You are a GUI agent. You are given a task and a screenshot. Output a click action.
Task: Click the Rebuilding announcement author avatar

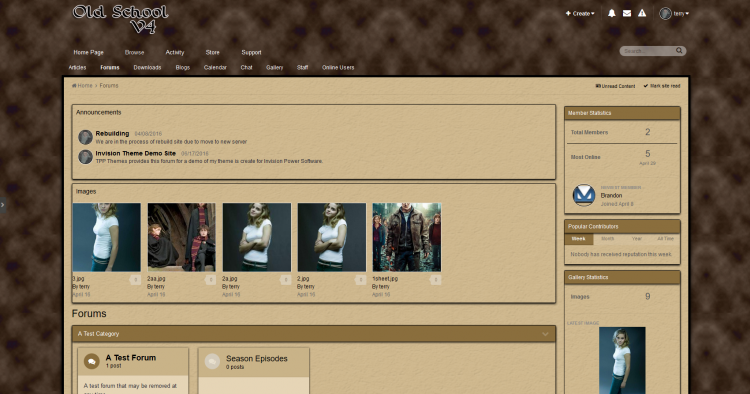[x=85, y=137]
